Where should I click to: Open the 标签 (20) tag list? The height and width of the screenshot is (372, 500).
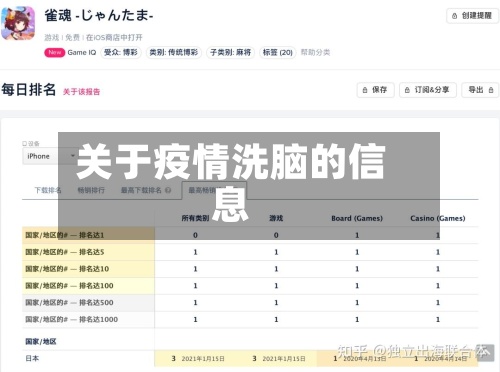[277, 52]
